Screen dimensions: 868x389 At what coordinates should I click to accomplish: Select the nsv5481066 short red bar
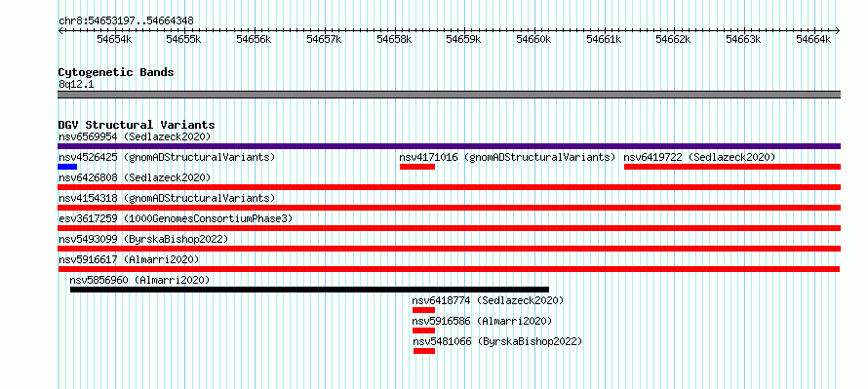pyautogui.click(x=424, y=351)
